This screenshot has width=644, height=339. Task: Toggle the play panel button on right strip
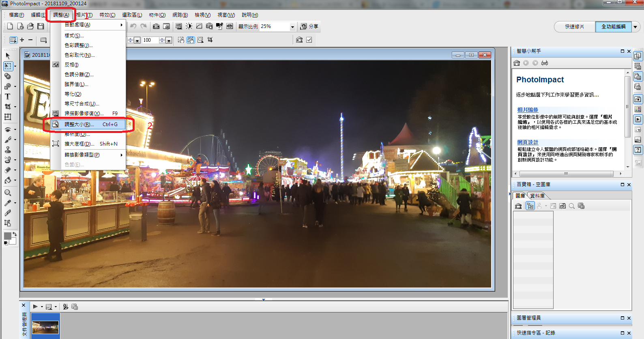click(x=638, y=119)
